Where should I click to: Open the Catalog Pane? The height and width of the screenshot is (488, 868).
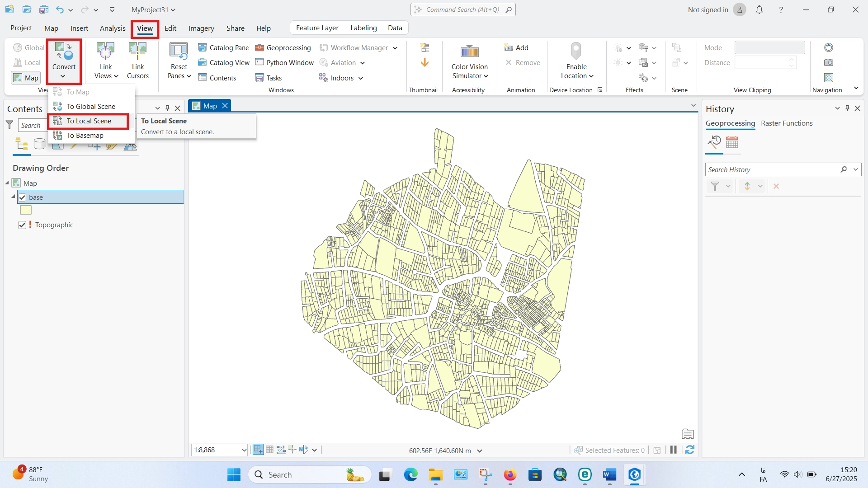click(223, 47)
